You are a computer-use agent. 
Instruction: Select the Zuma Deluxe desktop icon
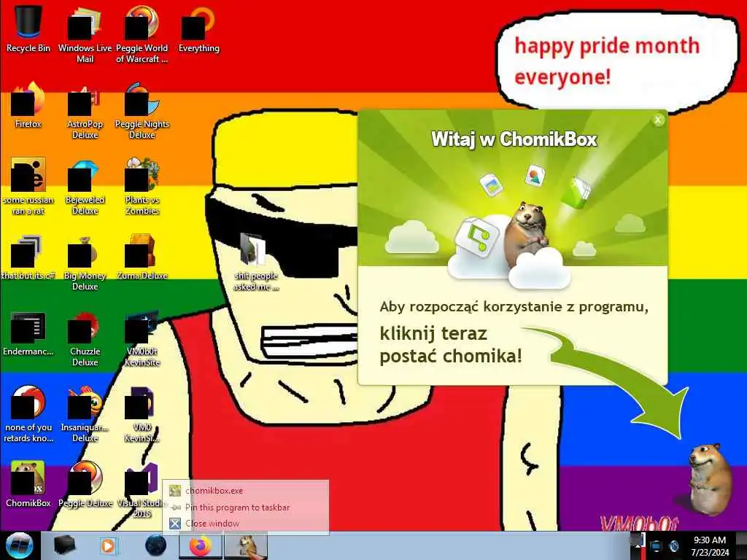[x=142, y=257]
